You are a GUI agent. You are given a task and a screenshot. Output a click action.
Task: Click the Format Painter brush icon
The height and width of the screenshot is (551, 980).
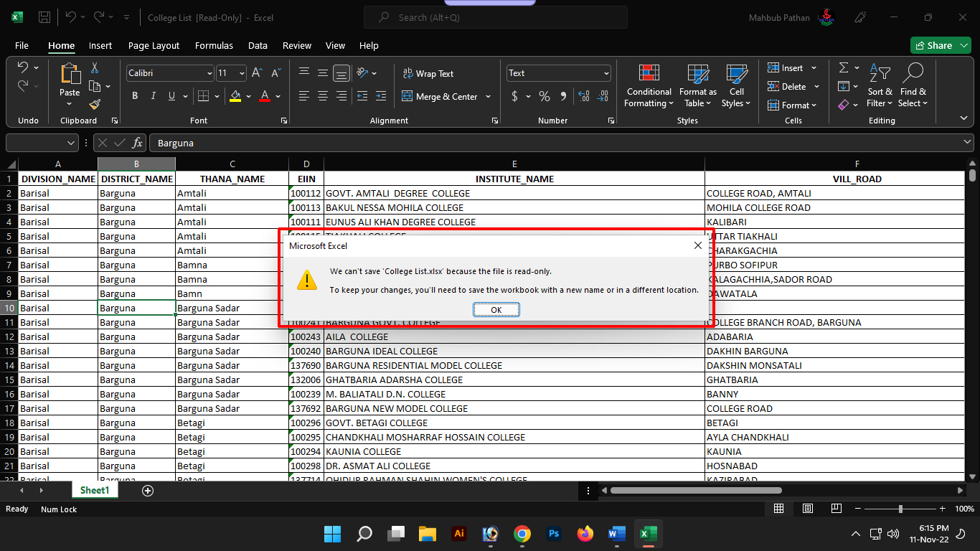coord(95,105)
